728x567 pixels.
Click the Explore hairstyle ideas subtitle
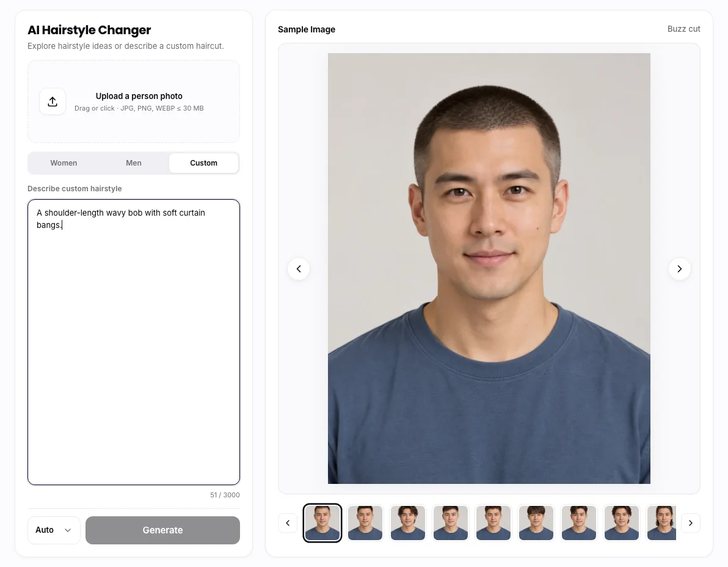tap(125, 46)
